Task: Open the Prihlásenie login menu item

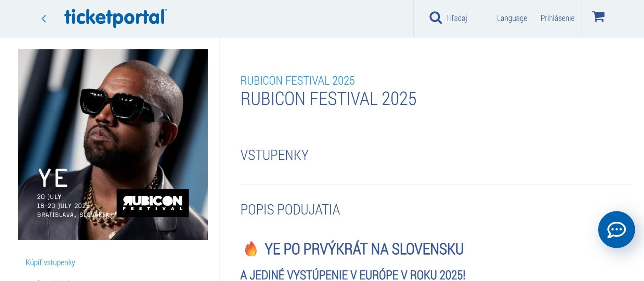Action: click(x=557, y=18)
